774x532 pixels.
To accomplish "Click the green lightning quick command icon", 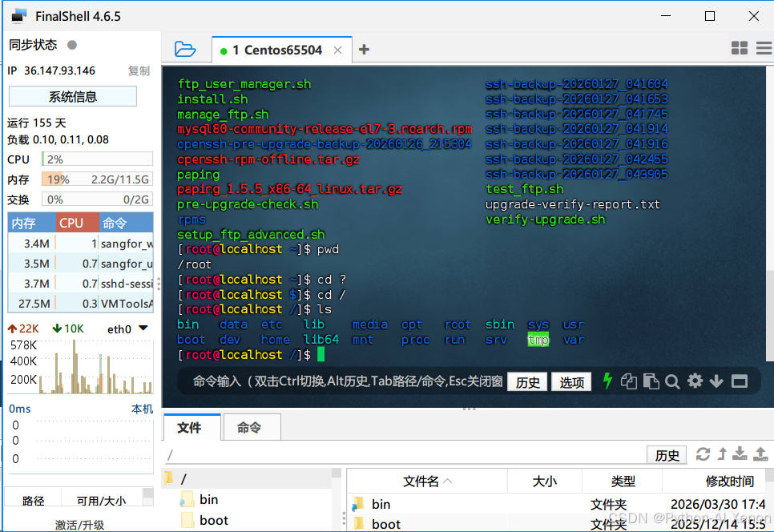I will pos(607,381).
